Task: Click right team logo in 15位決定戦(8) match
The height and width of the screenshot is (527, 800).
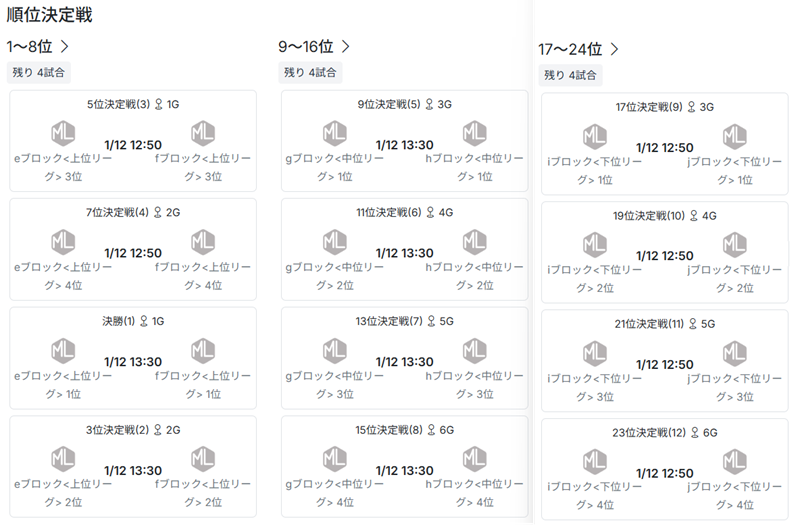Action: (475, 458)
